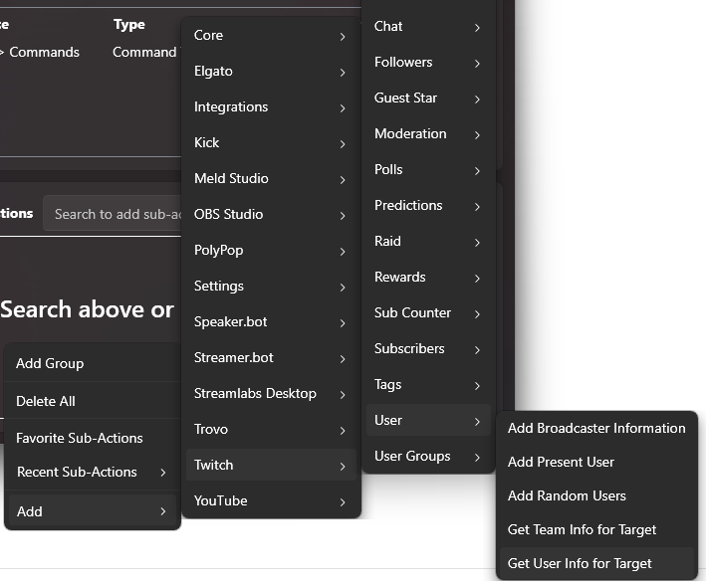This screenshot has height=588, width=706.
Task: Click Delete All in context menu
Action: [x=93, y=401]
